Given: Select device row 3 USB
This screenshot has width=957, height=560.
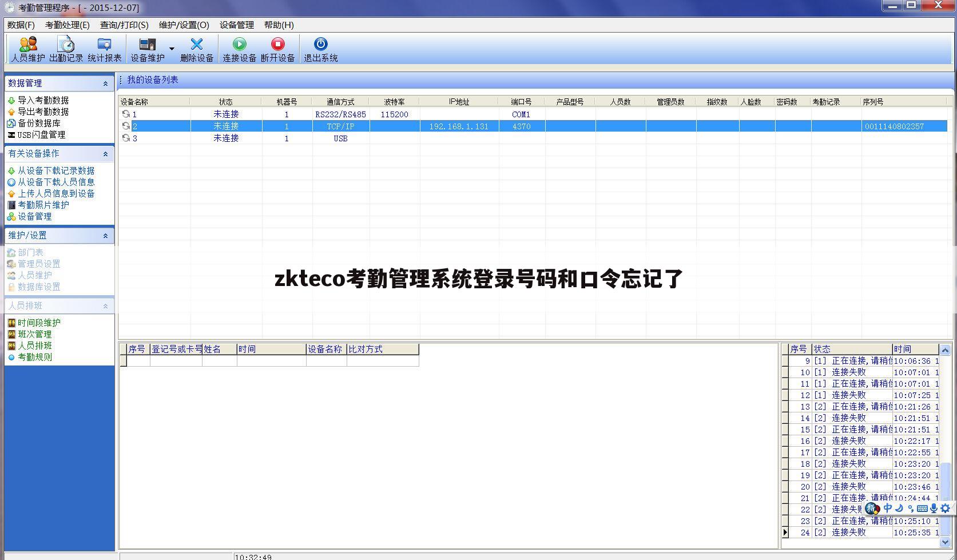Looking at the screenshot, I should [x=533, y=138].
